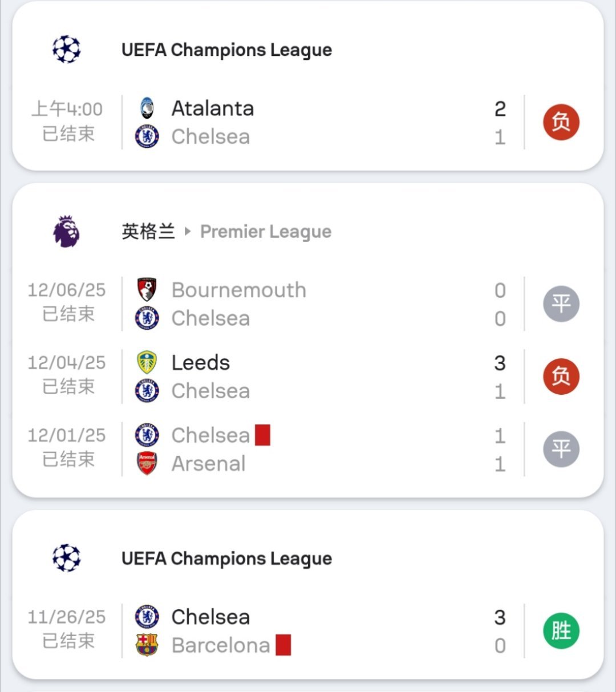Open the Leeds team name
Image resolution: width=616 pixels, height=692 pixels.
coord(201,363)
